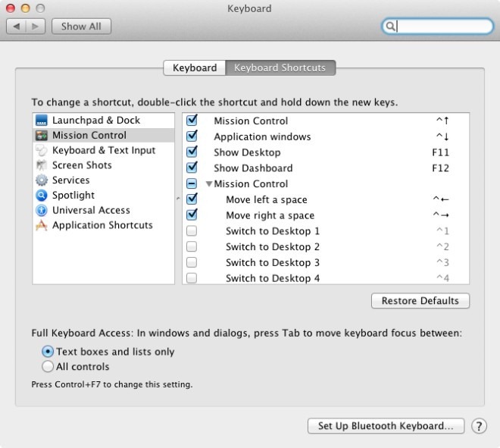The width and height of the screenshot is (500, 448).
Task: Click the Services gear icon
Action: click(42, 180)
